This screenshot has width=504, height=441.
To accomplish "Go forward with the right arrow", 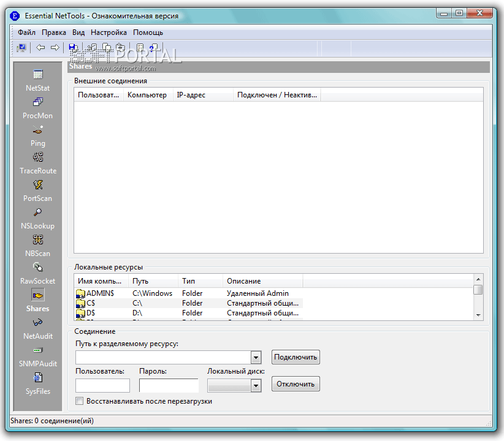I will coord(55,48).
